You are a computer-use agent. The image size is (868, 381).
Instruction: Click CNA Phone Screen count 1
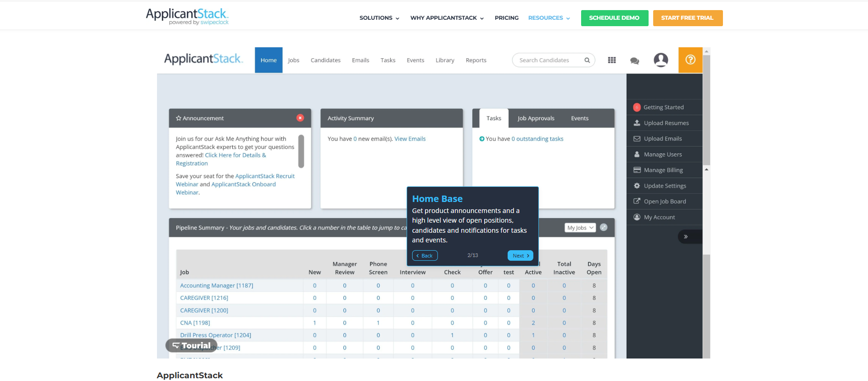pos(378,323)
